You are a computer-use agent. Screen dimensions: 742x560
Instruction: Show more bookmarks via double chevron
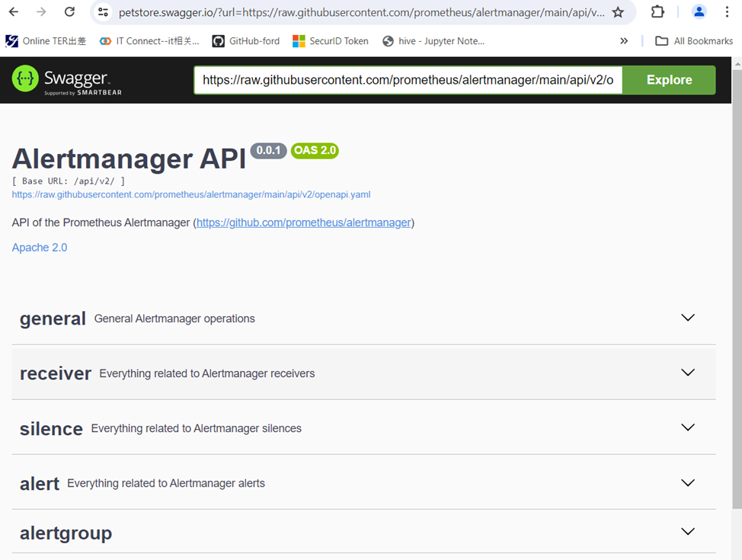point(624,41)
